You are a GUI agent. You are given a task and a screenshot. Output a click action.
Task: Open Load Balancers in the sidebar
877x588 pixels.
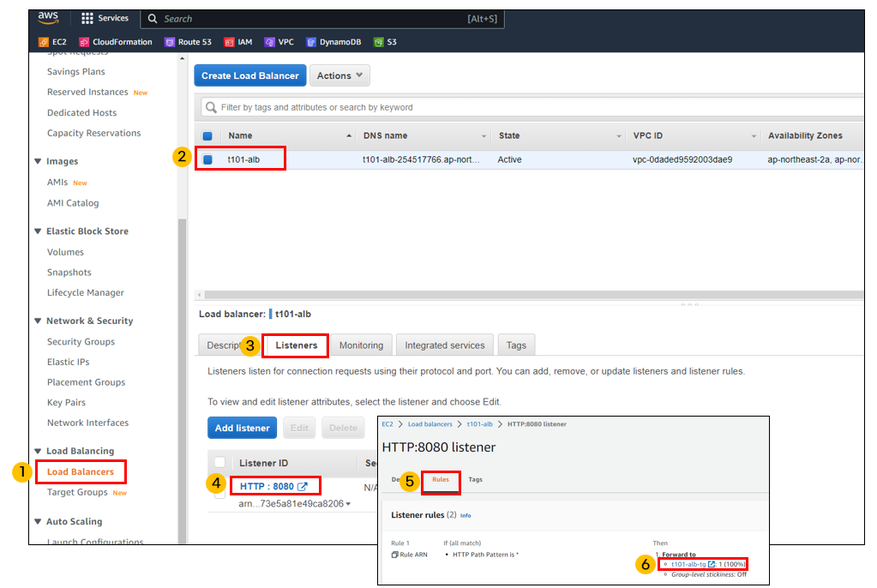click(x=81, y=471)
